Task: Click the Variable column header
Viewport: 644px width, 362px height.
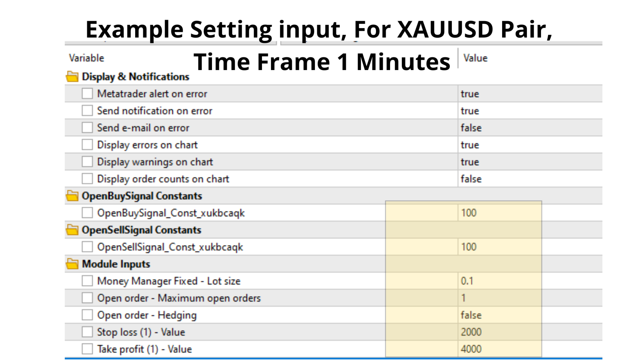Action: pos(87,58)
